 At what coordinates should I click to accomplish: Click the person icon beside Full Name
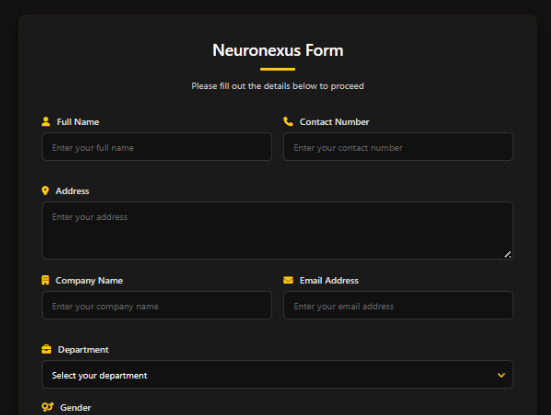point(46,122)
